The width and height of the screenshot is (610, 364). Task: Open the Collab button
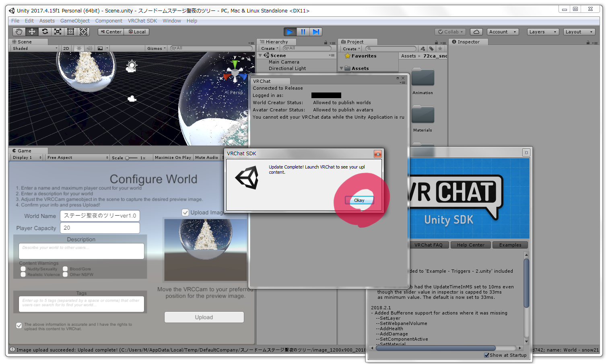pyautogui.click(x=451, y=32)
